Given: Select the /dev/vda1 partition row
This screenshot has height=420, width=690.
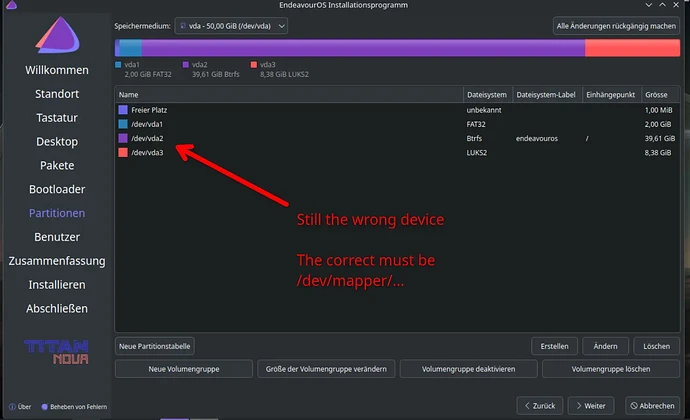Looking at the screenshot, I should (397, 124).
